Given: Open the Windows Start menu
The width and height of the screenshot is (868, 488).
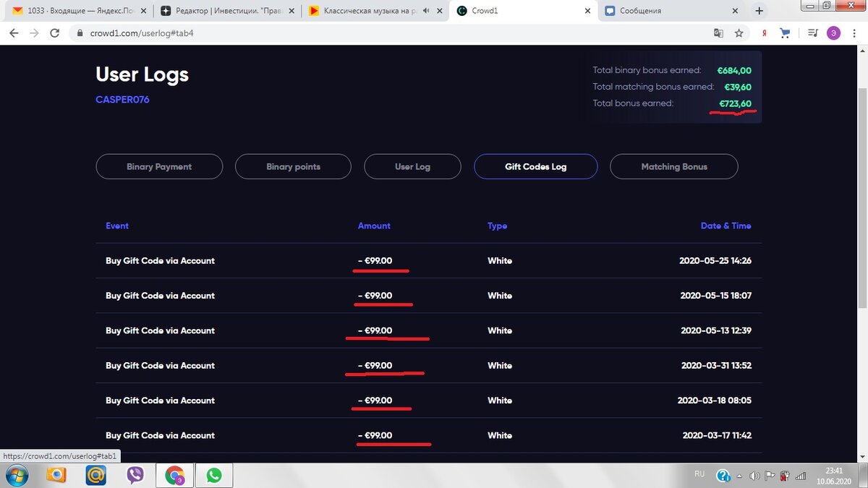Looking at the screenshot, I should point(16,476).
